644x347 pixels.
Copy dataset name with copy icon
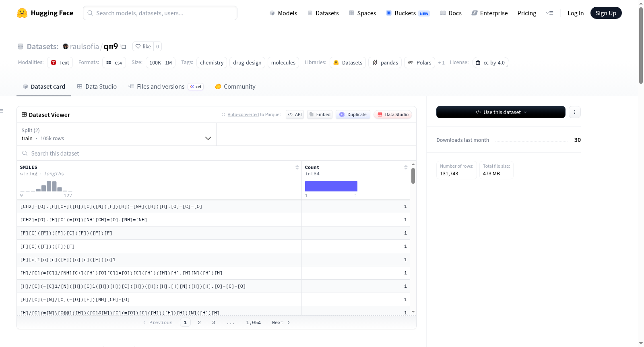(124, 46)
